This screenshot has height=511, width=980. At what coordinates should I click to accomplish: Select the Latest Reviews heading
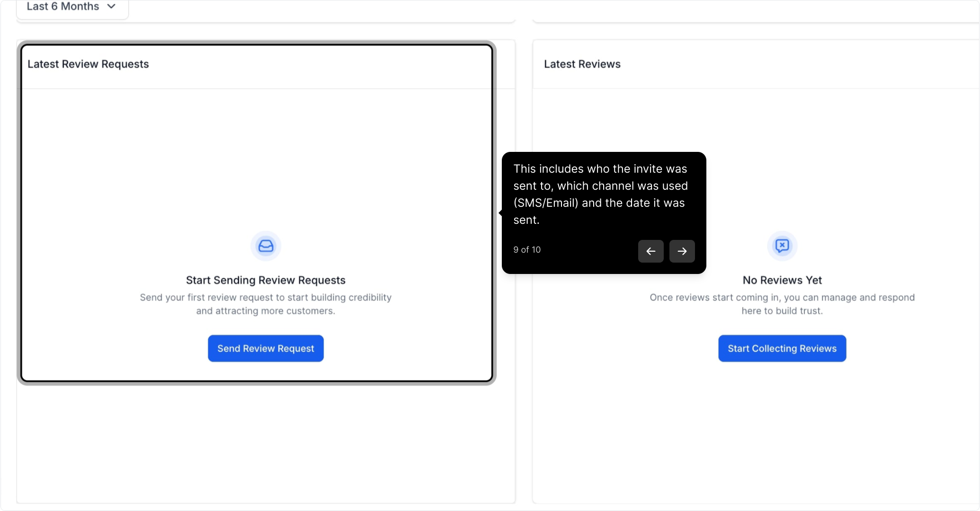[x=582, y=64]
